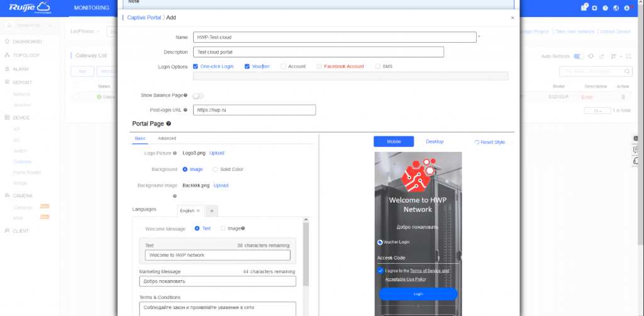Turn on Show Balance Page toggle

click(198, 95)
